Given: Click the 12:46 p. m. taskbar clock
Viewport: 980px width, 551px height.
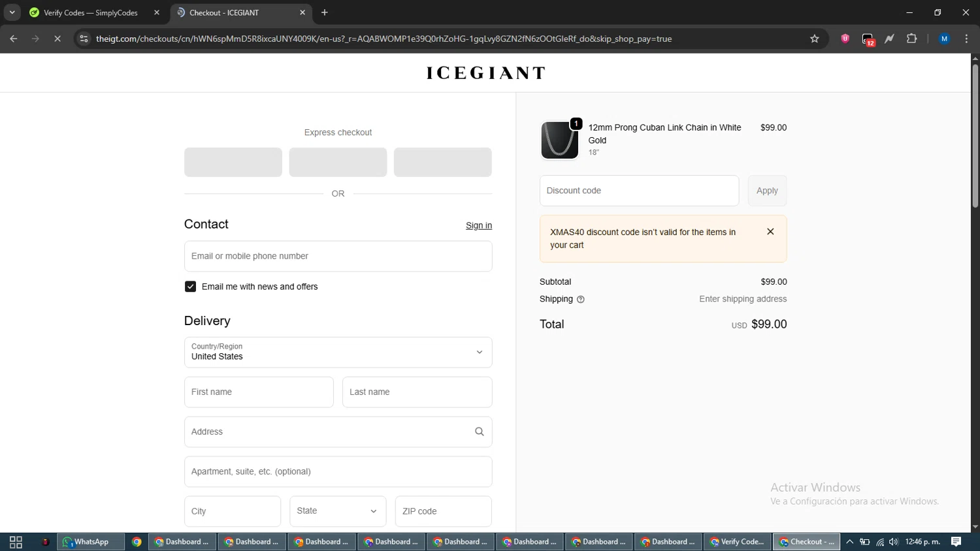Looking at the screenshot, I should coord(923,542).
